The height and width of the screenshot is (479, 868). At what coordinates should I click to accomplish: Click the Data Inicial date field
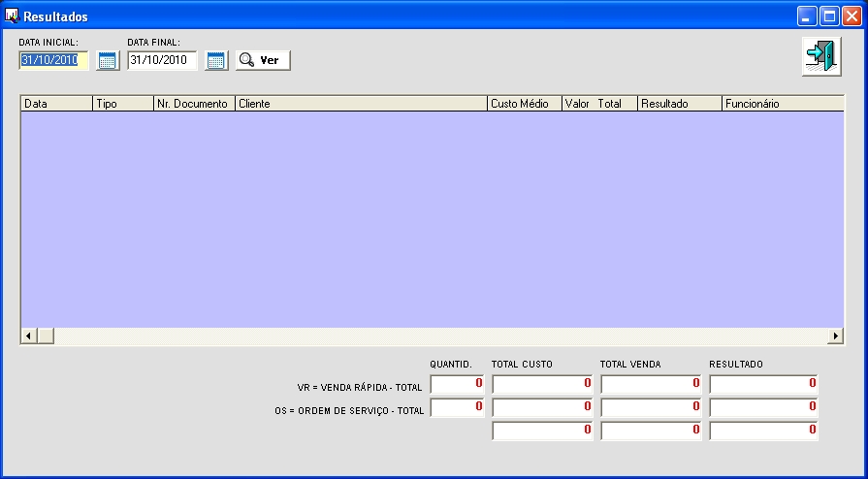pyautogui.click(x=53, y=60)
